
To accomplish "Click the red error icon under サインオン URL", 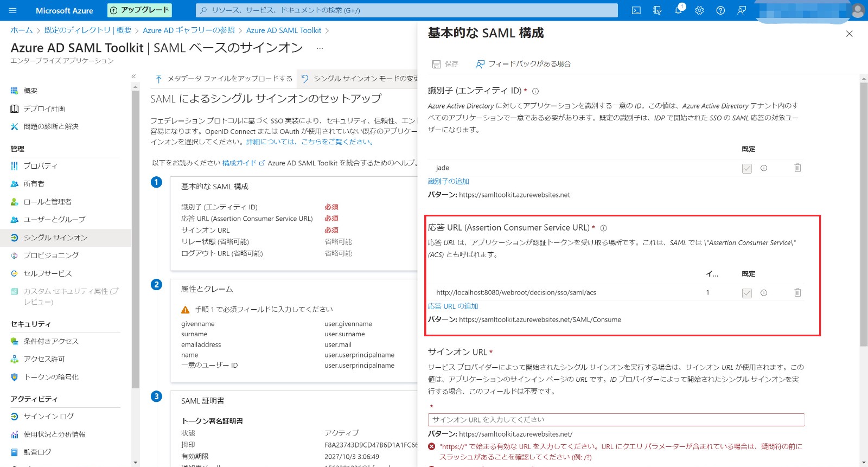I will [x=432, y=447].
